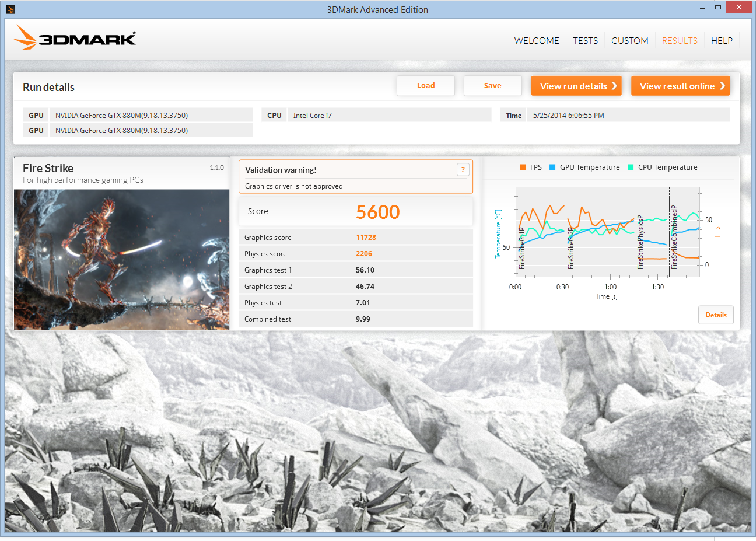Click the 'Validation warning!' heading
The image size is (756, 541).
point(281,170)
